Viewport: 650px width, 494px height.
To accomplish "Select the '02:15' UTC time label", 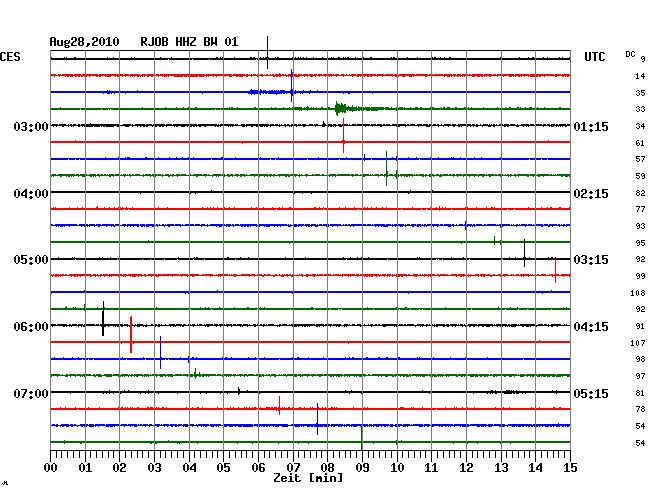I will (591, 194).
